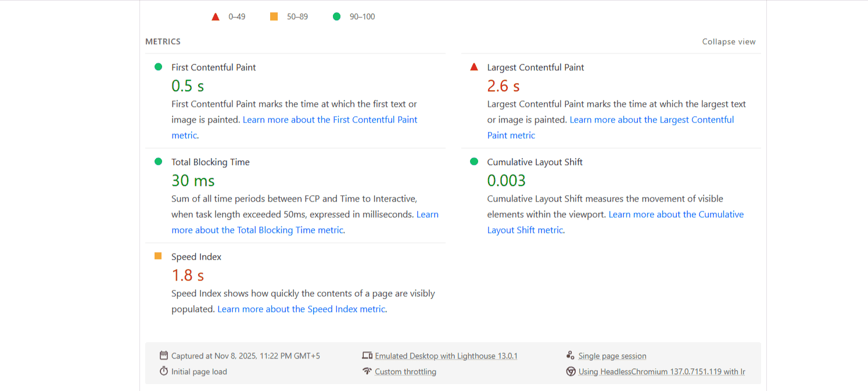Image resolution: width=868 pixels, height=391 pixels.
Task: Click the red triangle legend marker for 0–49
Action: [216, 17]
